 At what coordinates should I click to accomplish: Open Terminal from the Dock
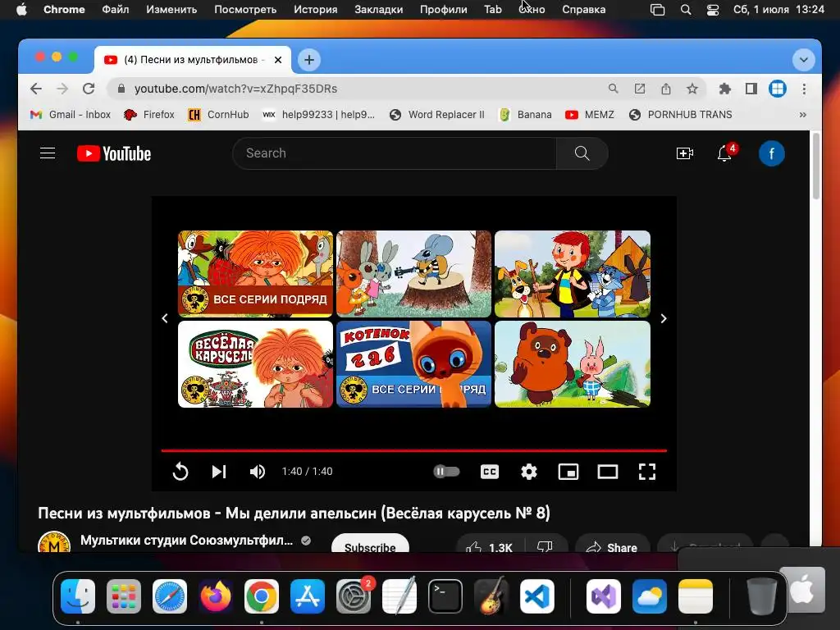click(x=445, y=596)
